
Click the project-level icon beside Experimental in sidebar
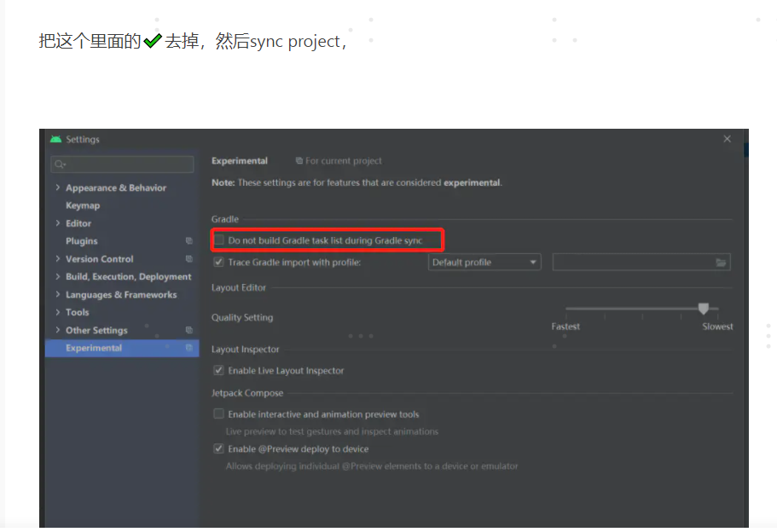pos(188,348)
